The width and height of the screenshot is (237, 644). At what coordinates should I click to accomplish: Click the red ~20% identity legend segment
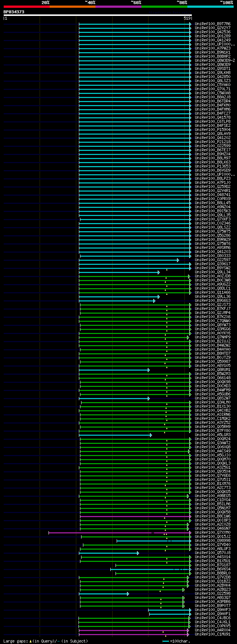coord(27,7)
